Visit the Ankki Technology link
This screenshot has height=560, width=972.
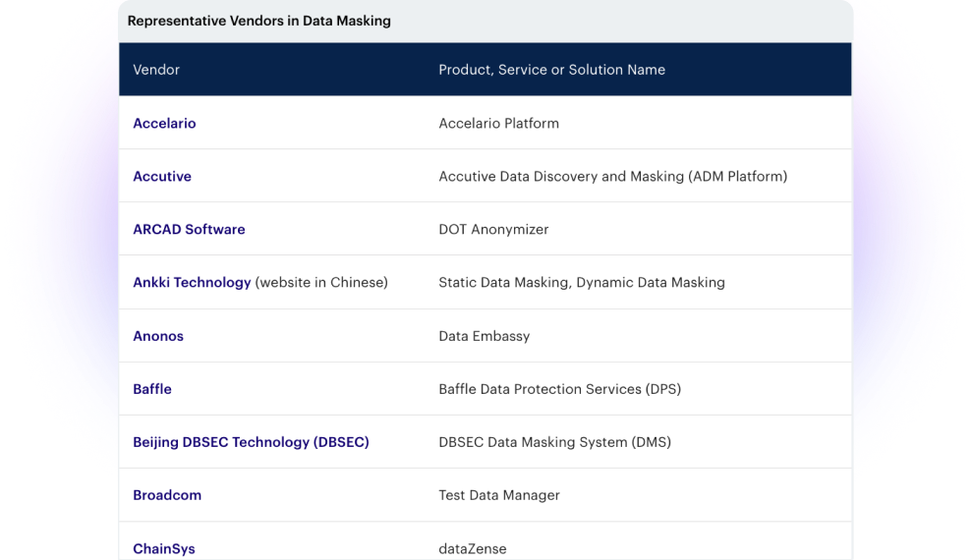(x=192, y=283)
